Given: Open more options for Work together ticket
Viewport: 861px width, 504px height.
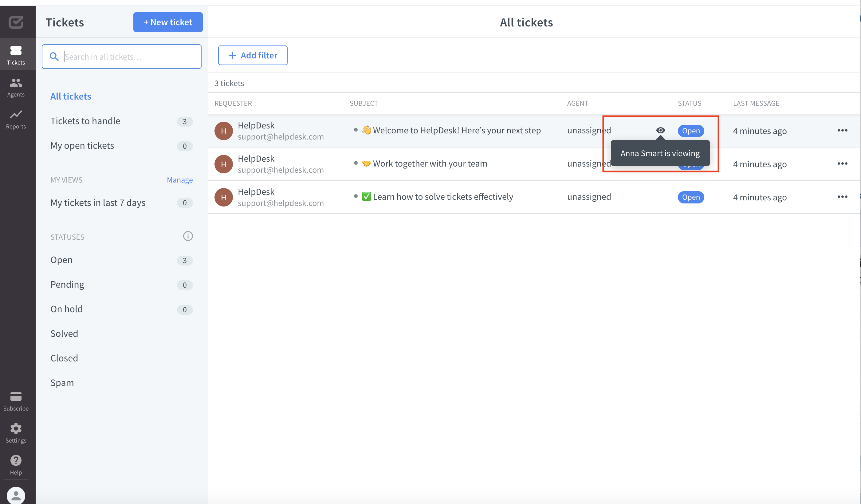Looking at the screenshot, I should tap(842, 163).
